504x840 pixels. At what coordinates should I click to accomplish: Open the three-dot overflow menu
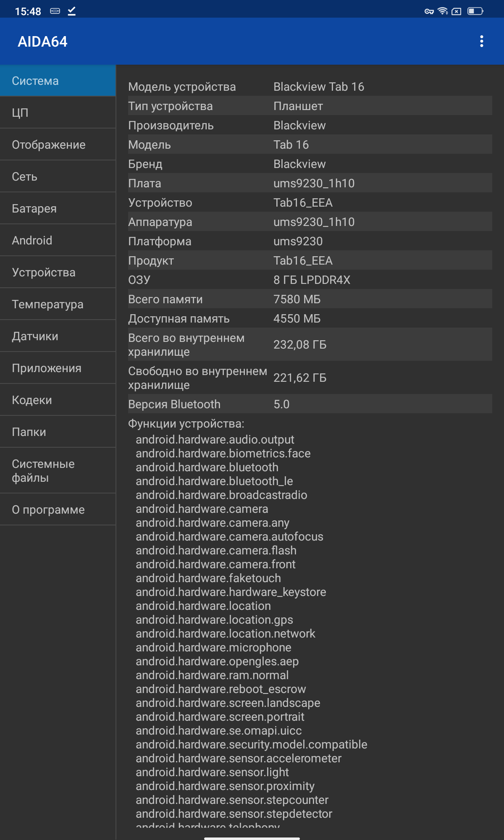pyautogui.click(x=481, y=41)
